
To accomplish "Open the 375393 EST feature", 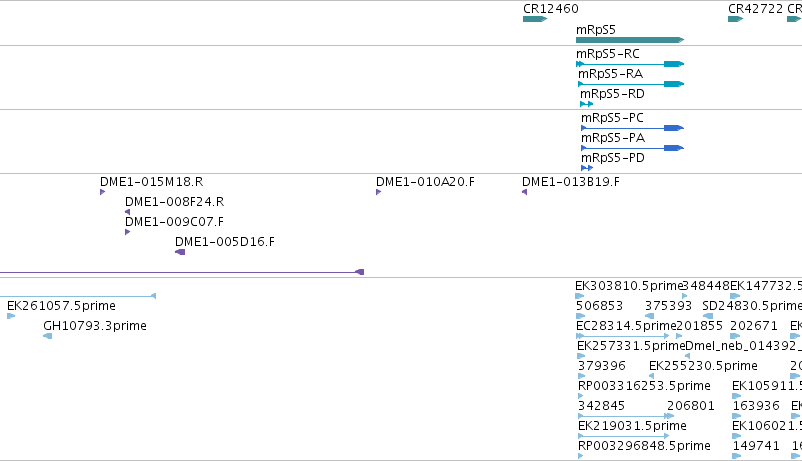I will (650, 316).
